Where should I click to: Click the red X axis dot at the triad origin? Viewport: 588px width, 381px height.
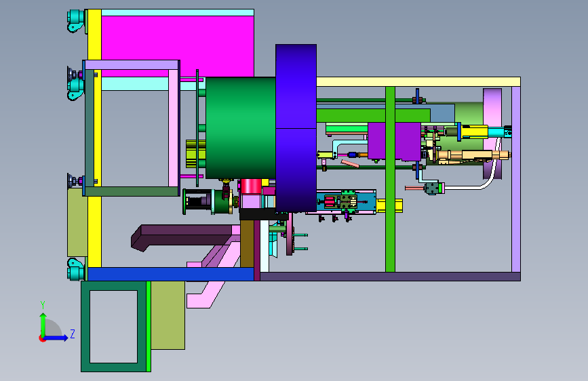[x=42, y=338]
